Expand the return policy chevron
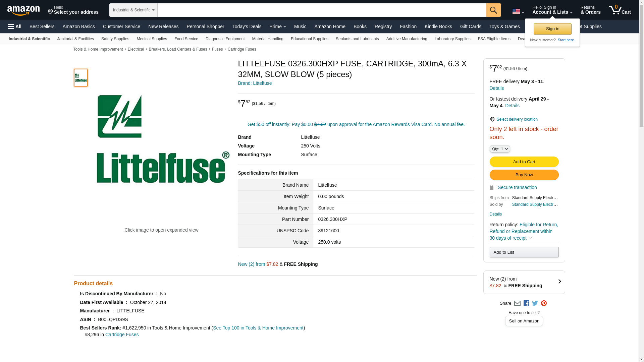Viewport: 644px width, 362px height. [531, 238]
